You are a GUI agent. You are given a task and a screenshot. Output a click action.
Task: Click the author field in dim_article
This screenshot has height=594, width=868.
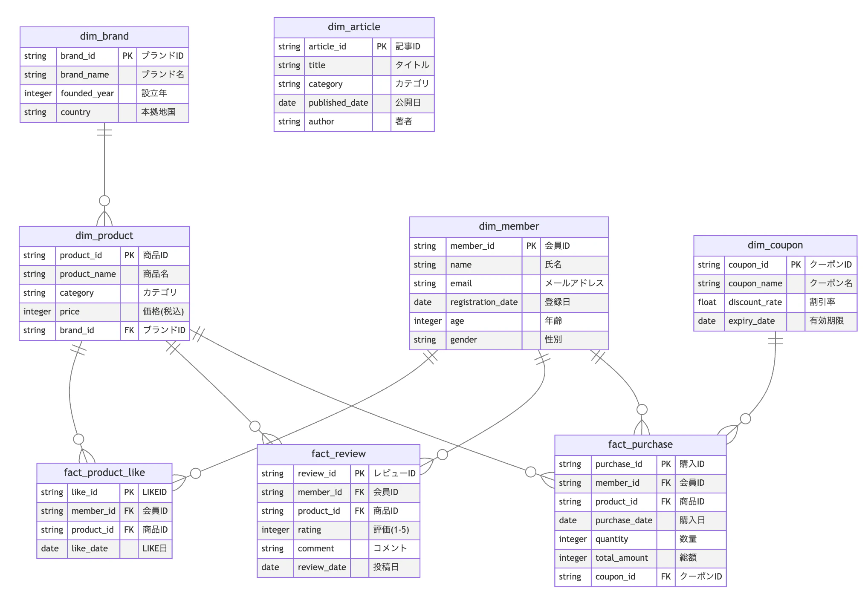(339, 121)
